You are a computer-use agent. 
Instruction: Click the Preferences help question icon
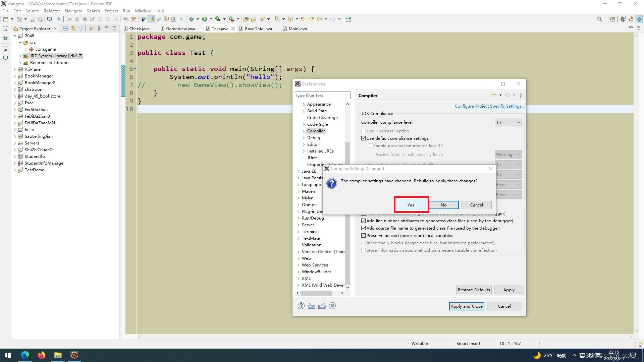(x=301, y=306)
